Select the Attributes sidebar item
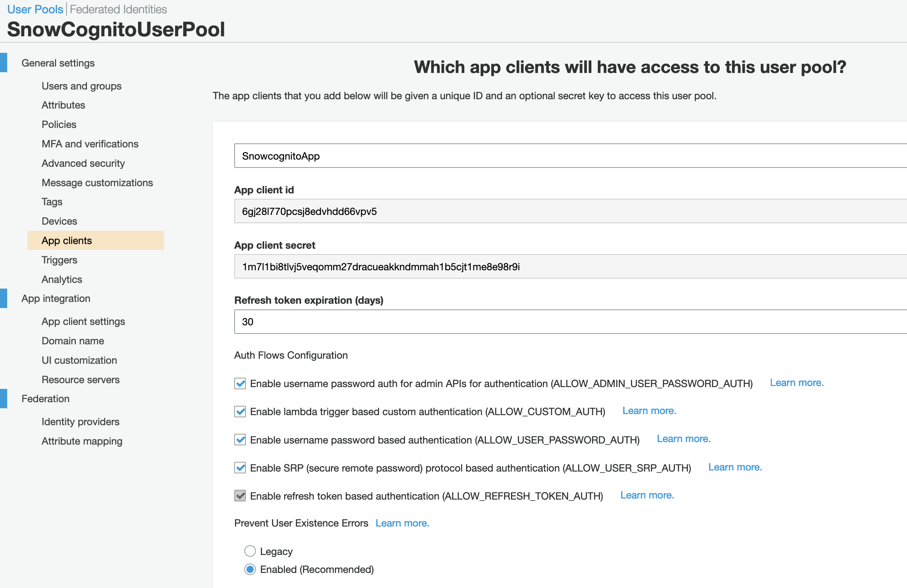Viewport: 907px width, 588px height. point(63,105)
